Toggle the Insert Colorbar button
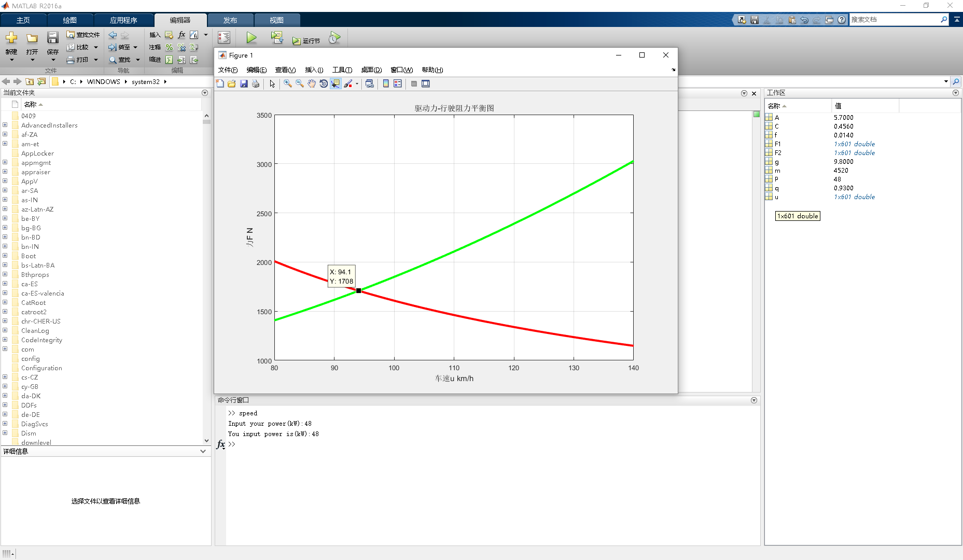Viewport: 963px width, 560px height. point(386,83)
